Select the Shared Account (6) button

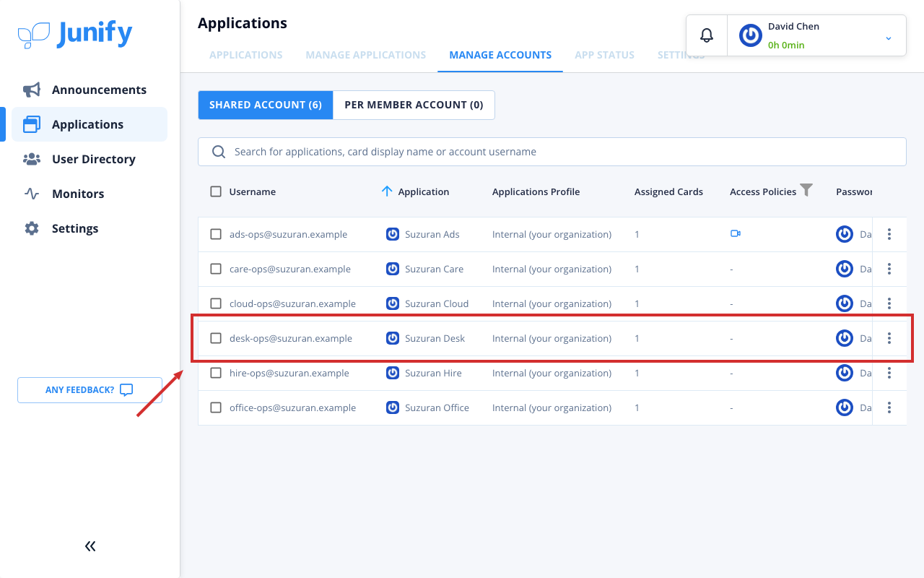(x=266, y=105)
